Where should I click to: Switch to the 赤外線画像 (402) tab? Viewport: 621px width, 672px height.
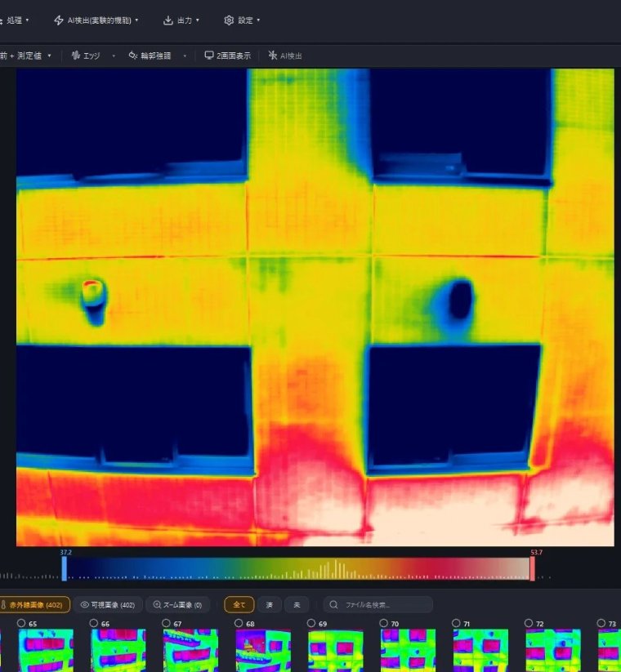tap(34, 605)
